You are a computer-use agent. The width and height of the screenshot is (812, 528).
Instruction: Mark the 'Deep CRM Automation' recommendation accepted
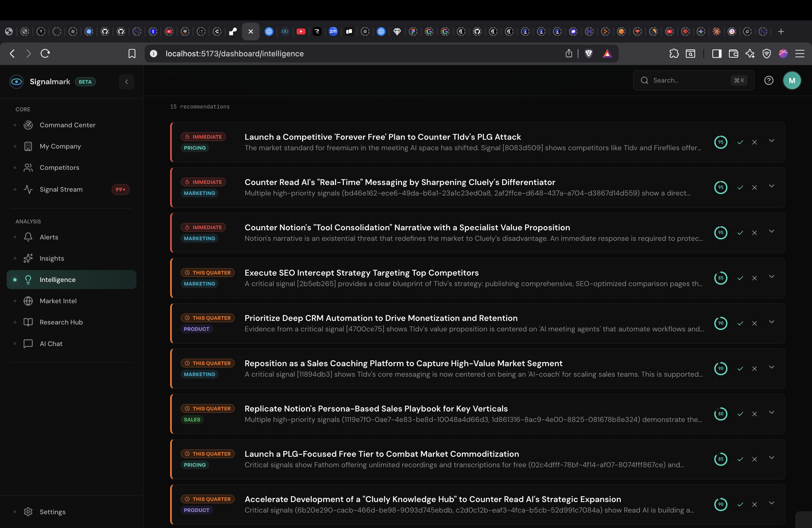(740, 323)
